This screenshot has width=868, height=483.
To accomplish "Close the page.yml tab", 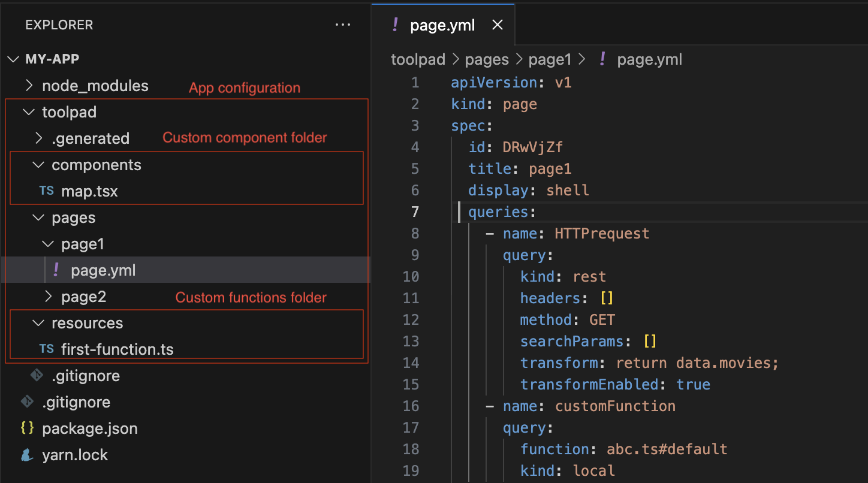I will [497, 25].
